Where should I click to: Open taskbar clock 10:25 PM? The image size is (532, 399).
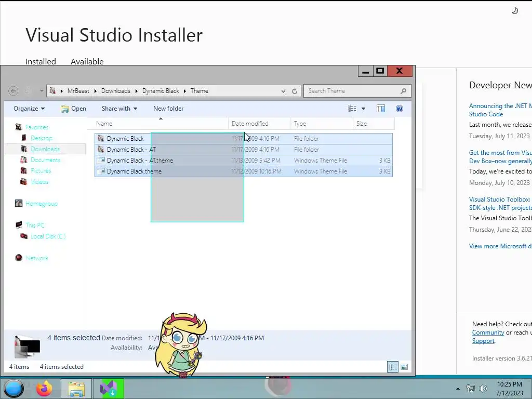[510, 389]
